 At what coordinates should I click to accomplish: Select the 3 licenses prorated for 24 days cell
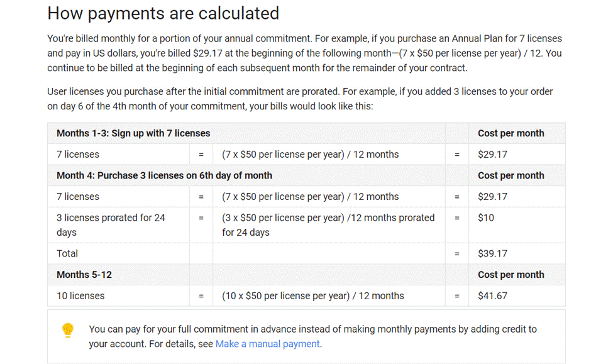[118, 225]
